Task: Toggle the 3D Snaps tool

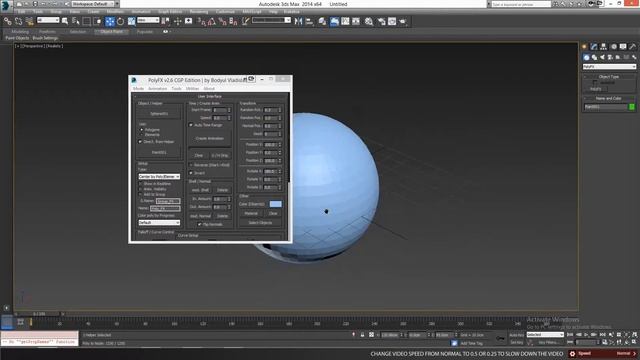Action: tap(202, 21)
